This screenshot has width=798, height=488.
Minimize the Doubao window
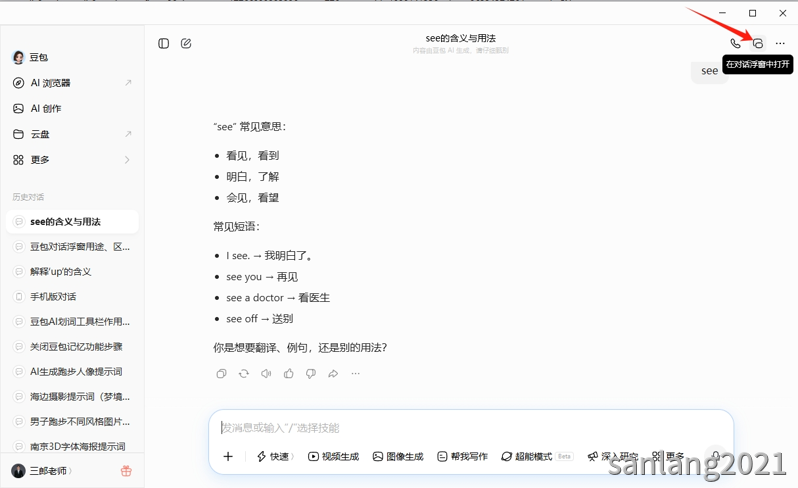click(x=723, y=13)
